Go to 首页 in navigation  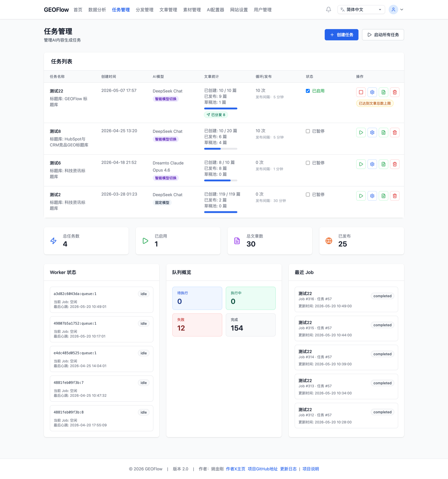pos(78,10)
